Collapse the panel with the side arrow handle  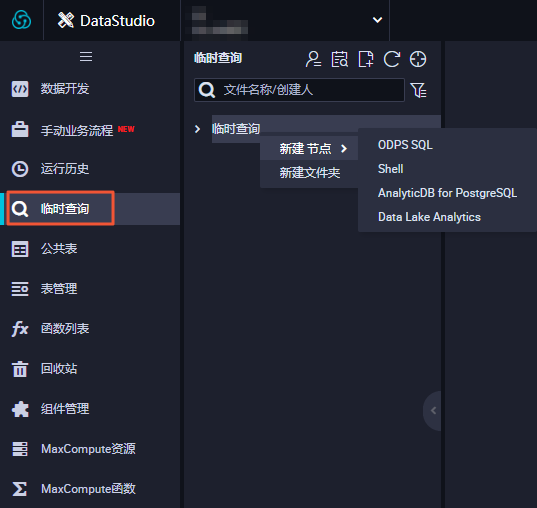click(x=433, y=410)
